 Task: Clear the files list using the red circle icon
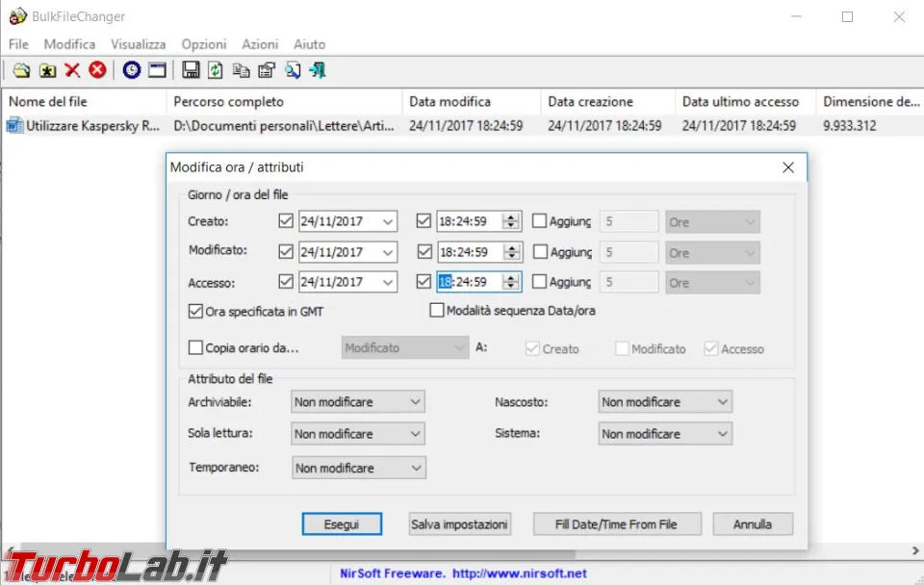(x=98, y=70)
